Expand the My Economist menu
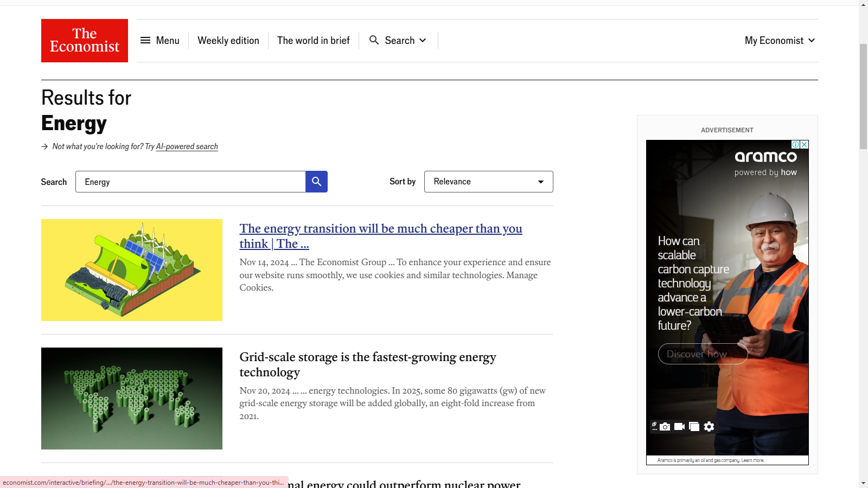 (x=780, y=41)
